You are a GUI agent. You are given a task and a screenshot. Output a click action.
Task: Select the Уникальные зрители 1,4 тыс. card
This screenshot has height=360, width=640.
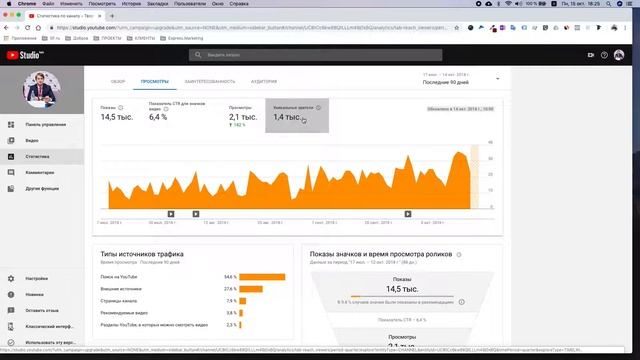pos(297,116)
